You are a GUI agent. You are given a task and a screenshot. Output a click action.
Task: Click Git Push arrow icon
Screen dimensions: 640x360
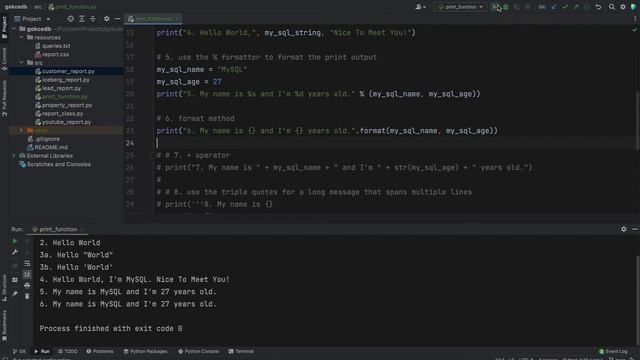[576, 7]
